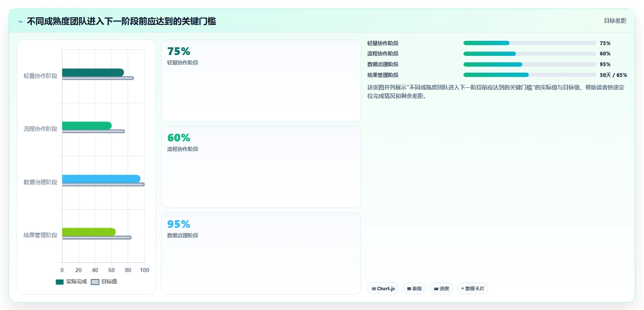Click the large 75% value in the card

pyautogui.click(x=179, y=52)
